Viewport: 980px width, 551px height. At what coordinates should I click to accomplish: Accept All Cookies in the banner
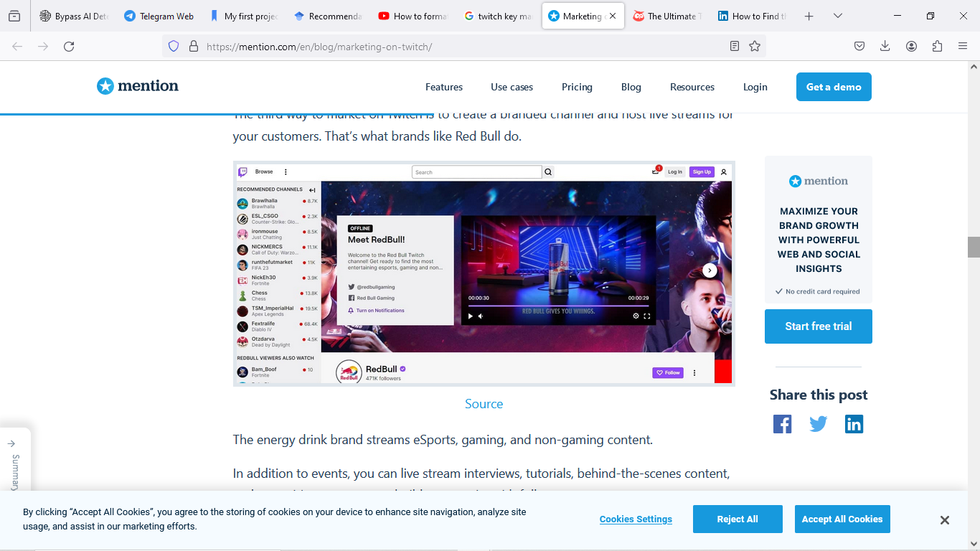(842, 519)
